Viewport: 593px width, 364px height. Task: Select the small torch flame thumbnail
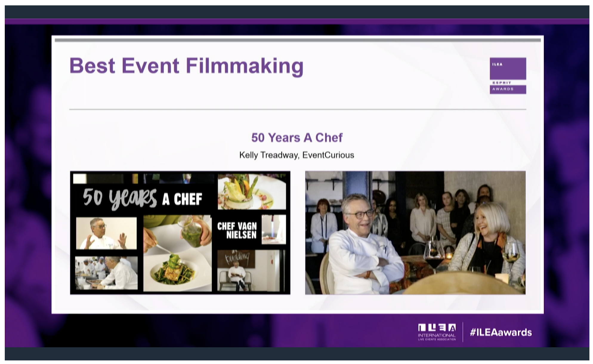pos(274,229)
